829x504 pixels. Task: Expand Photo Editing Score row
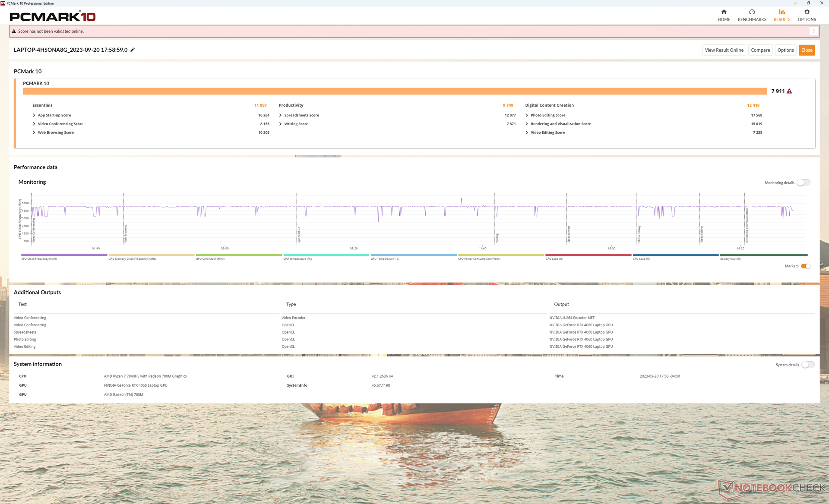527,115
